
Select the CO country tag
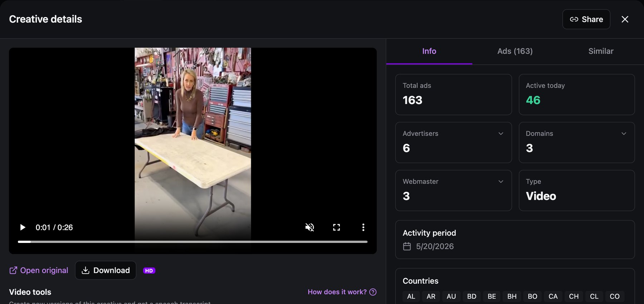pos(615,296)
